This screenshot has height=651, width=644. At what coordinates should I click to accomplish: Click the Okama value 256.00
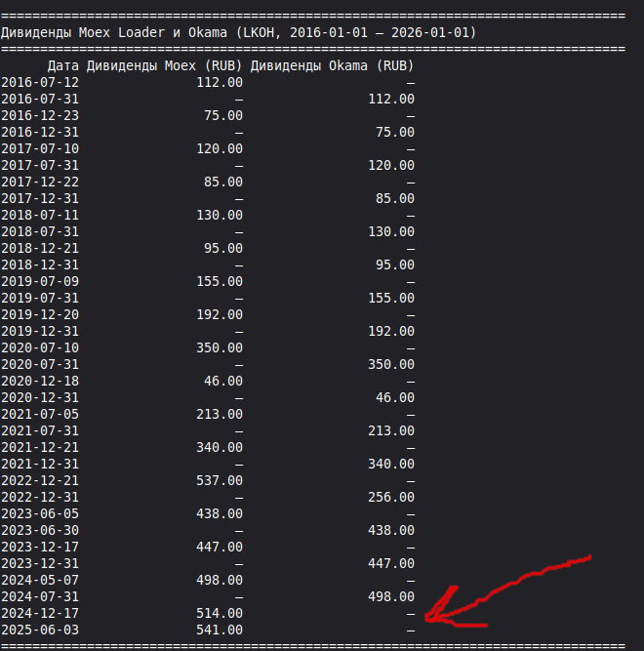tap(391, 497)
